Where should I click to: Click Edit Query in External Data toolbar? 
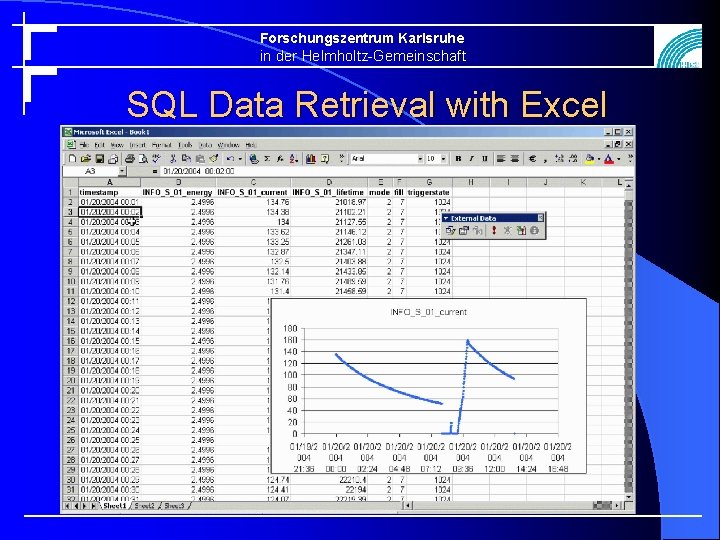coord(450,231)
